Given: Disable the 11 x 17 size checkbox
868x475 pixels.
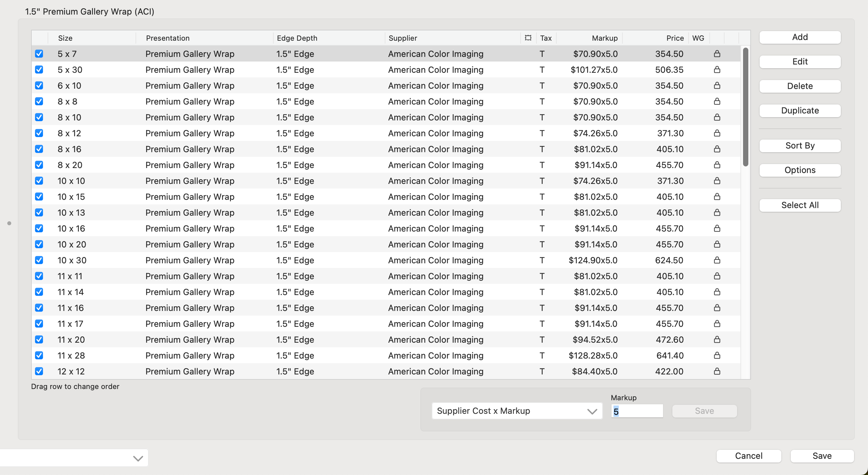Looking at the screenshot, I should point(39,324).
